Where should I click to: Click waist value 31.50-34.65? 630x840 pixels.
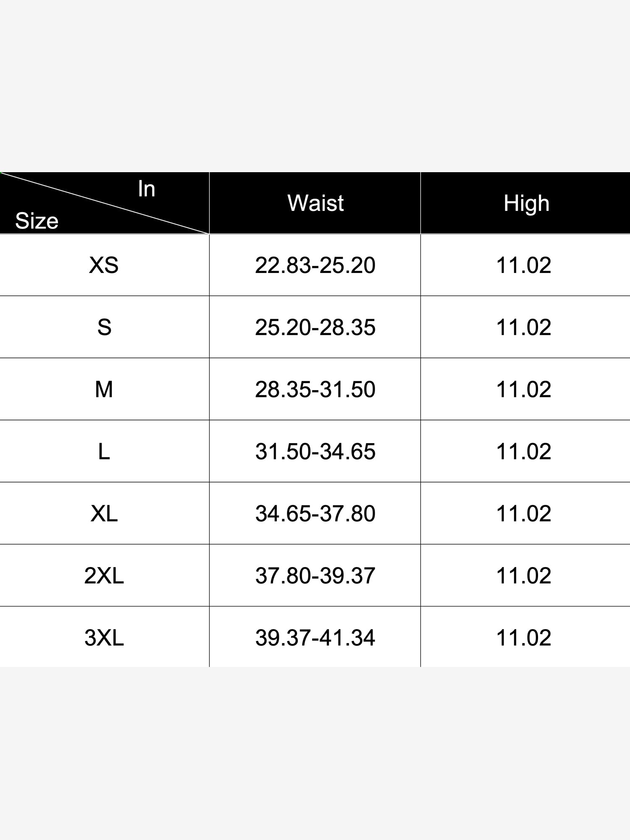point(315,451)
